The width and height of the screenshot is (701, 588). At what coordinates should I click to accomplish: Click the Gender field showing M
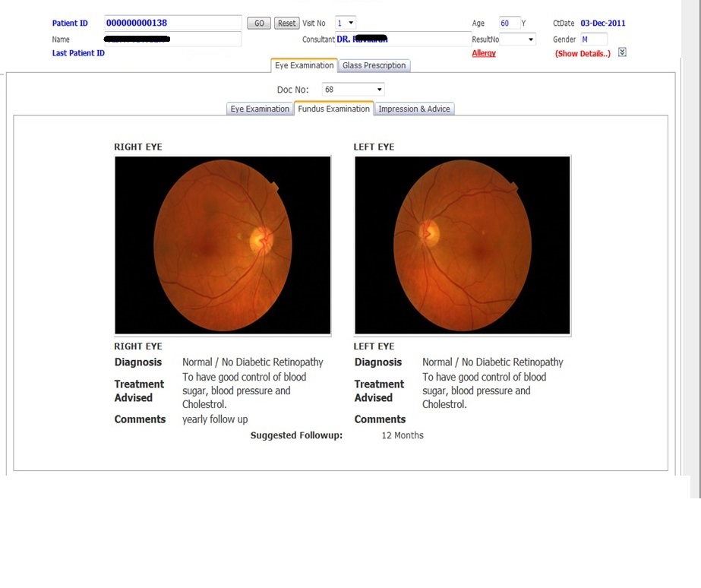594,40
